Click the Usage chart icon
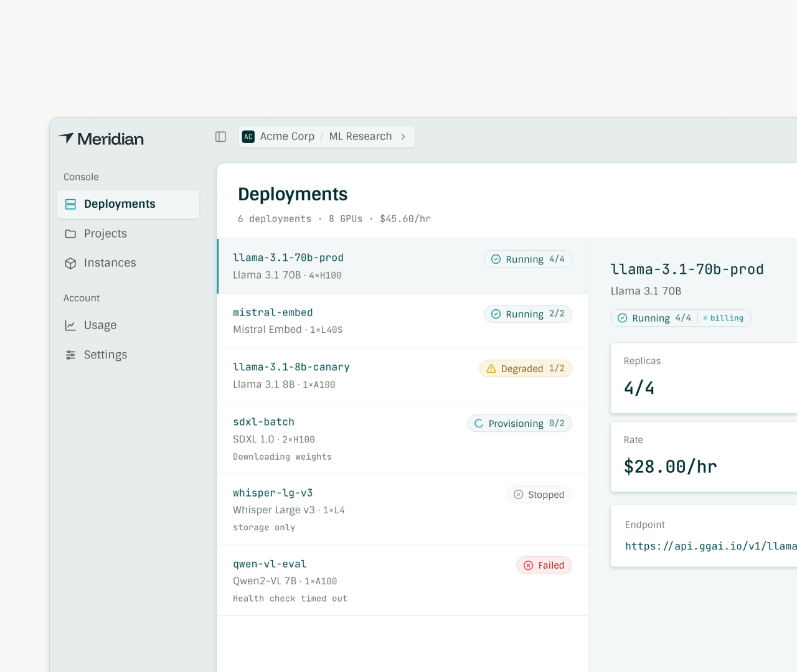The height and width of the screenshot is (672, 797). click(71, 325)
